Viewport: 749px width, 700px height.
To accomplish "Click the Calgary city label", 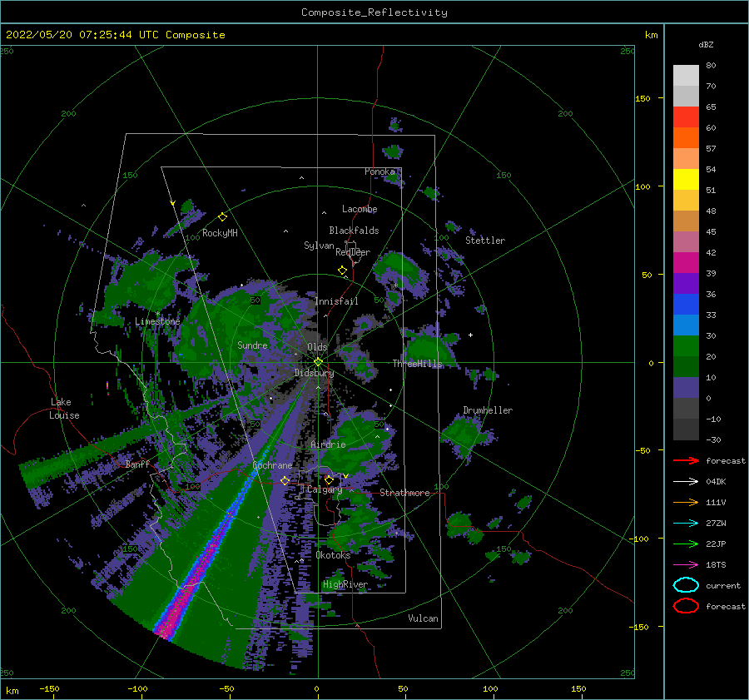I will (325, 489).
